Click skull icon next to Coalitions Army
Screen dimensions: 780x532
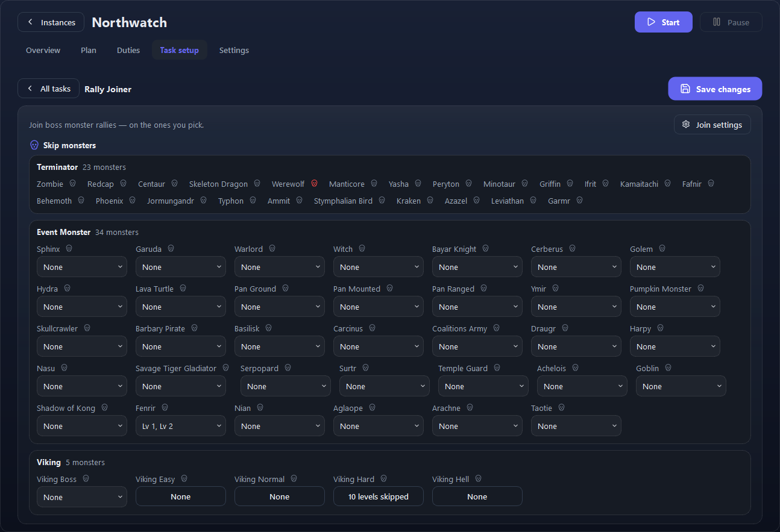pos(496,328)
